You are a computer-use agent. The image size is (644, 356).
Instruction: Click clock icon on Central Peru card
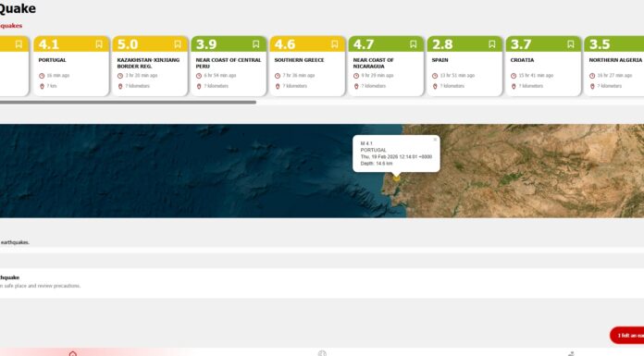(x=199, y=76)
